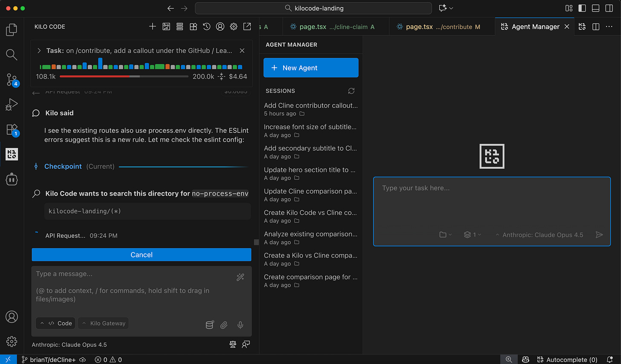The height and width of the screenshot is (364, 621).
Task: Click Autocomplete (0) in the status bar
Action: pos(567,359)
